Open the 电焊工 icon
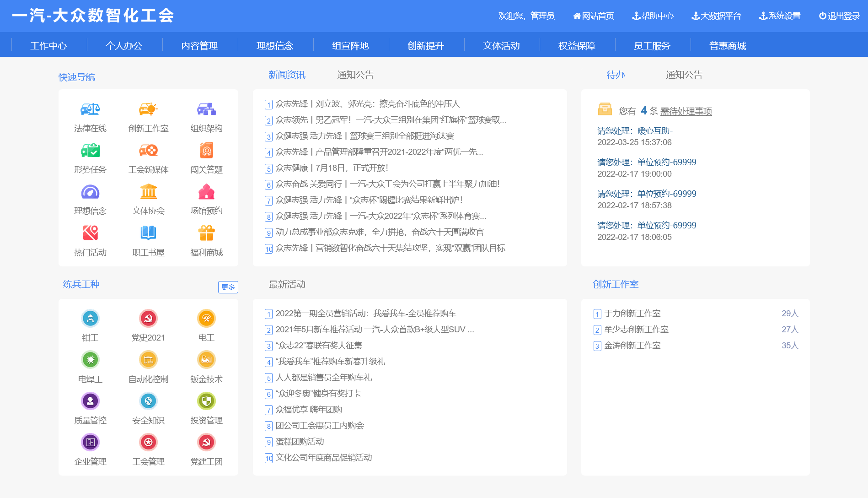The height and width of the screenshot is (498, 868). point(90,360)
